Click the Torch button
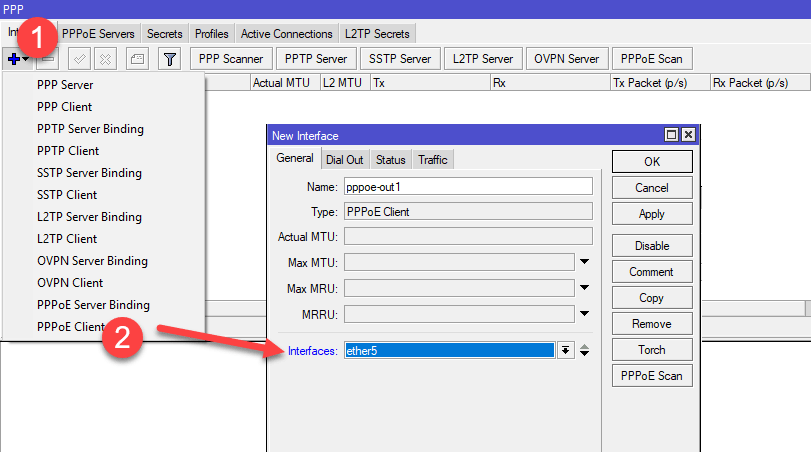The height and width of the screenshot is (452, 811). [652, 350]
